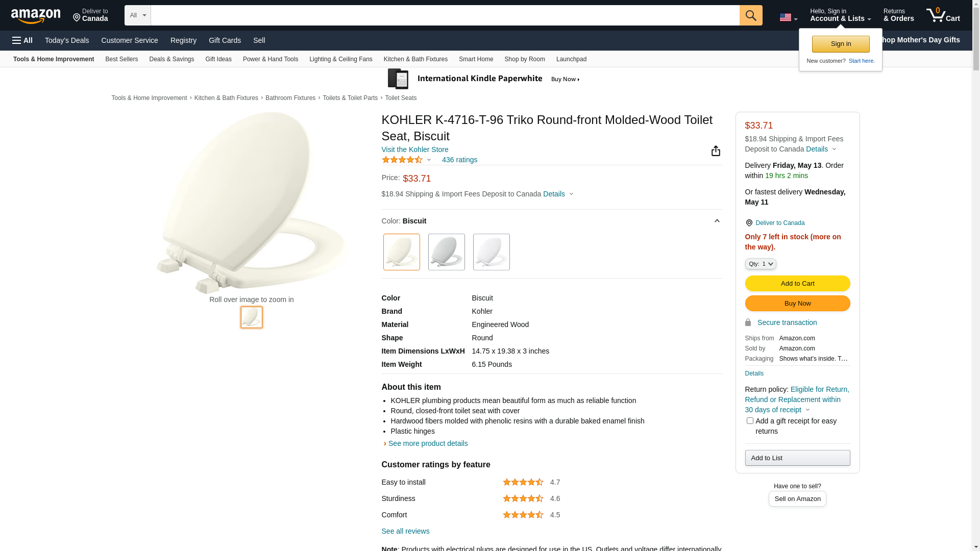The height and width of the screenshot is (551, 980).
Task: Click the Add to Cart button
Action: pos(797,284)
